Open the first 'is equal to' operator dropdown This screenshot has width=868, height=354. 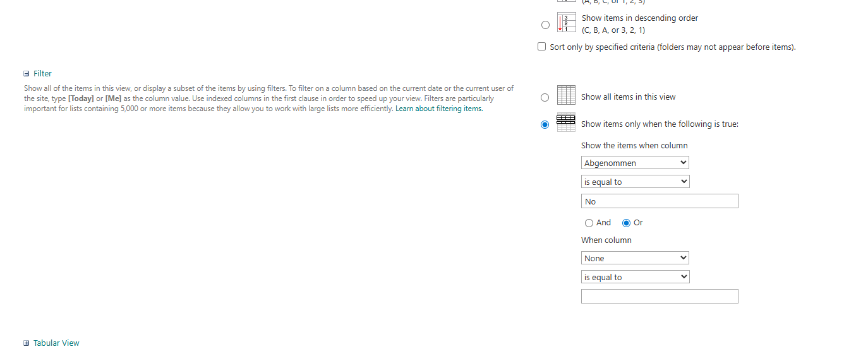[635, 182]
